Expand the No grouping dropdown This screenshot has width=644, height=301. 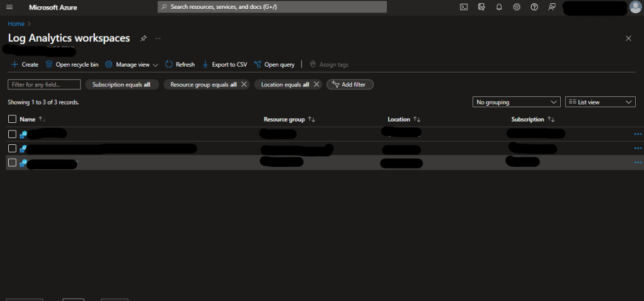[x=516, y=102]
